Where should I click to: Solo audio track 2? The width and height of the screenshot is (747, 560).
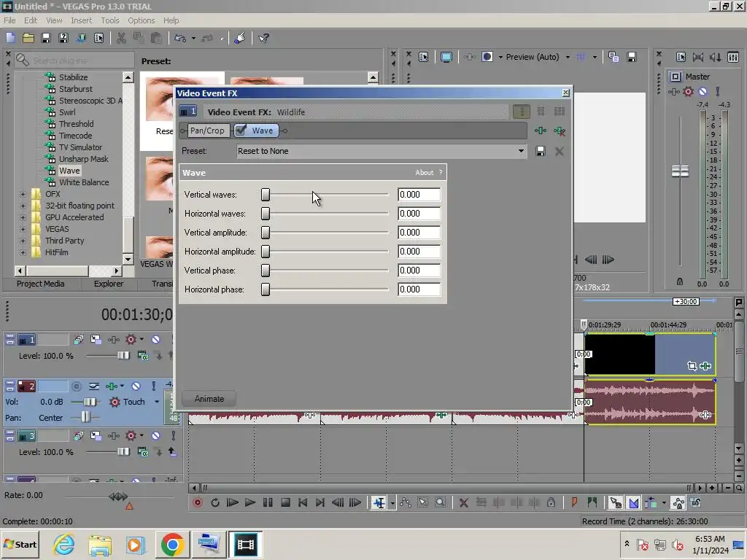tap(153, 386)
